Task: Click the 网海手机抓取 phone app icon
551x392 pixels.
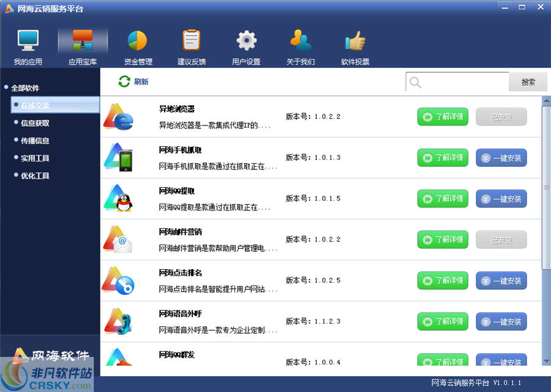Action: pyautogui.click(x=118, y=157)
